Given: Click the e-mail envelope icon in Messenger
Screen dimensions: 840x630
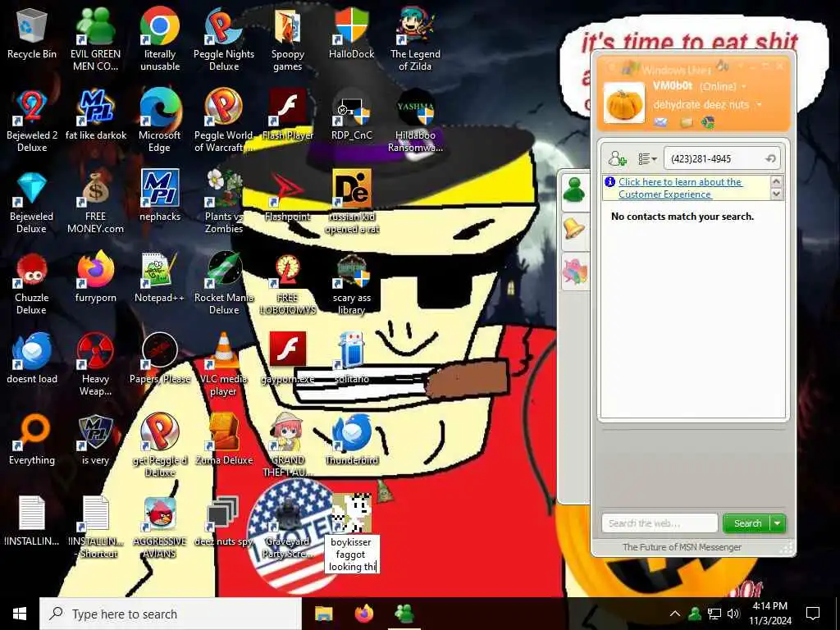Looking at the screenshot, I should [x=661, y=123].
